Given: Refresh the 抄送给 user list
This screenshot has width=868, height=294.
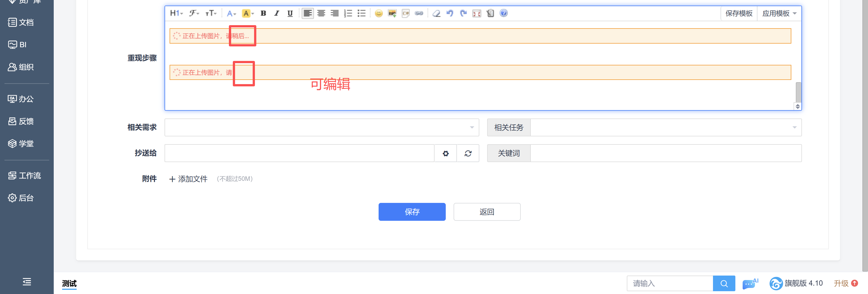Looking at the screenshot, I should click(468, 153).
